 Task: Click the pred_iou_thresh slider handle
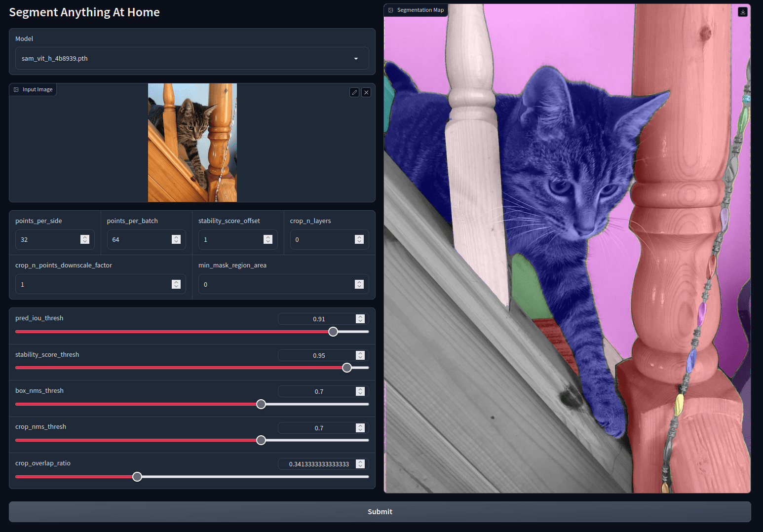click(x=333, y=332)
